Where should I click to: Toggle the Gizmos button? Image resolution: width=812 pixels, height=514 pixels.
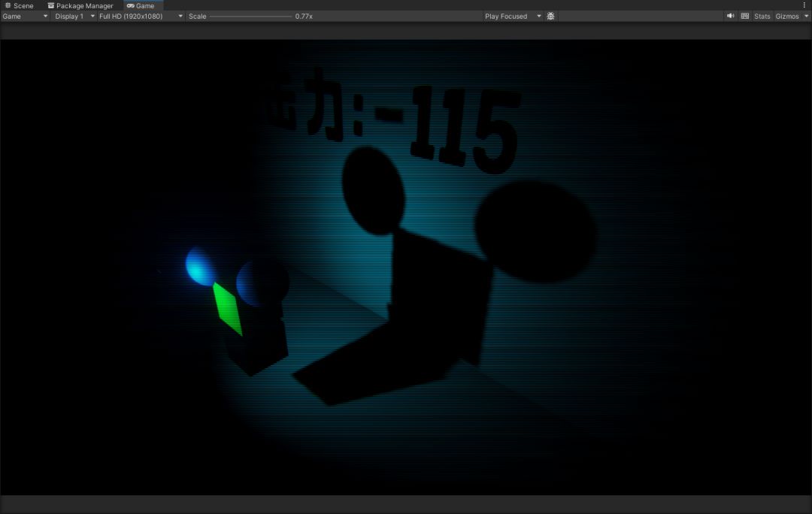(x=786, y=17)
